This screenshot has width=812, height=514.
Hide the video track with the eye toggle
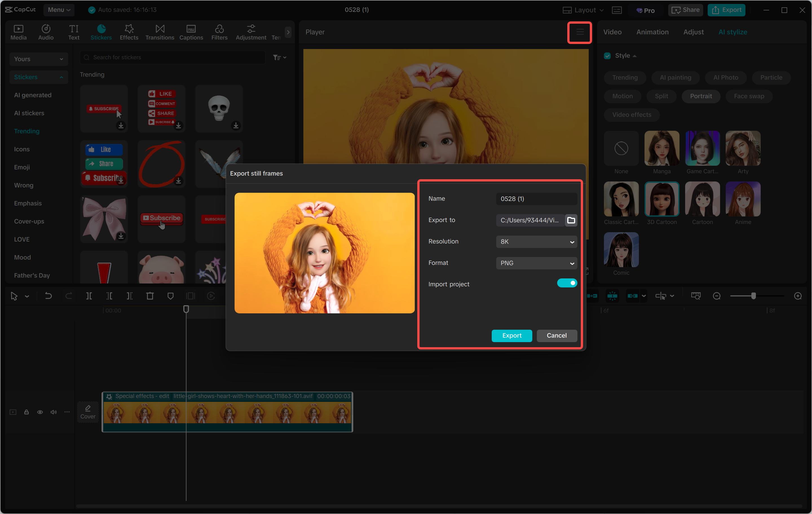click(x=40, y=412)
